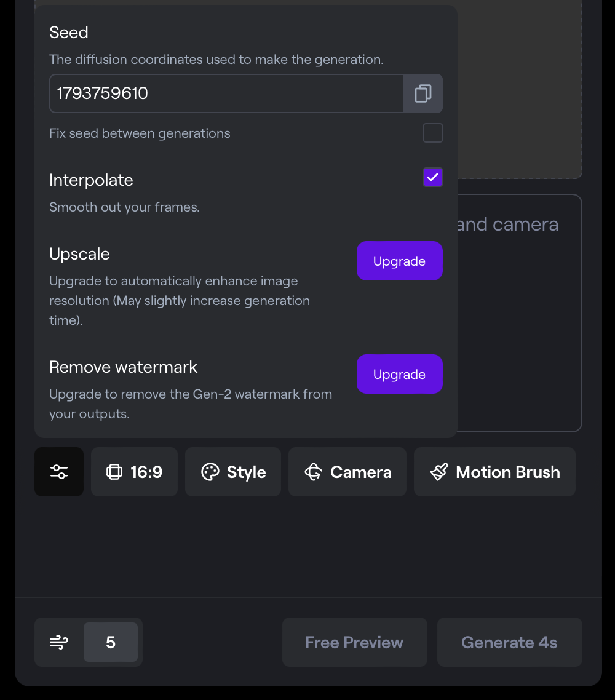Click the Camera orbit icon
The image size is (615, 700).
pos(314,472)
